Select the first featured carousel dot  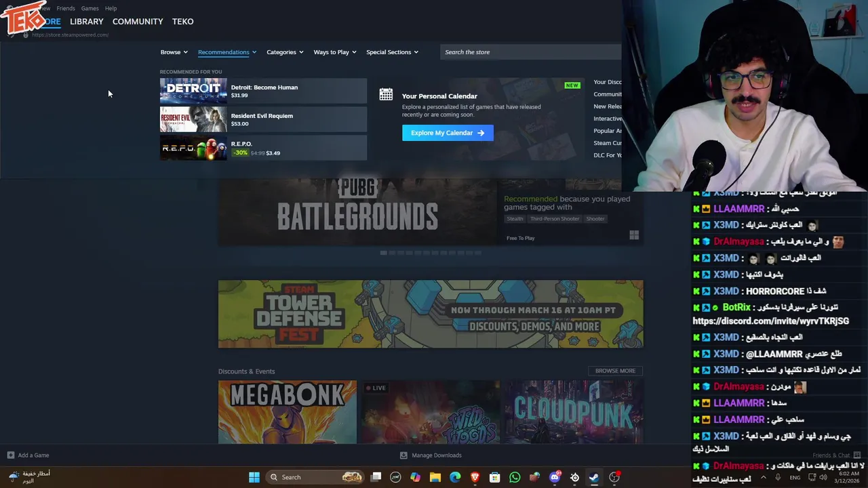click(383, 253)
